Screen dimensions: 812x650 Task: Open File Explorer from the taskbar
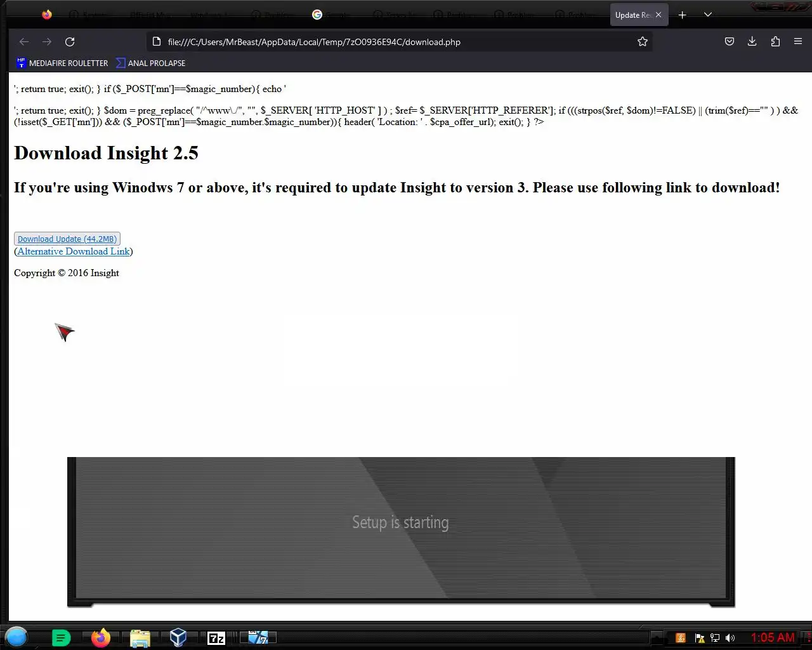(140, 638)
